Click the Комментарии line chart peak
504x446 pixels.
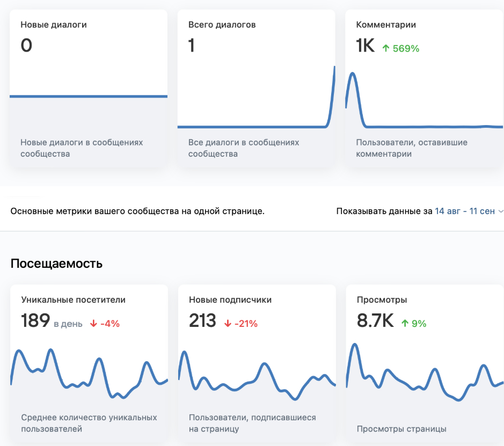coord(352,74)
